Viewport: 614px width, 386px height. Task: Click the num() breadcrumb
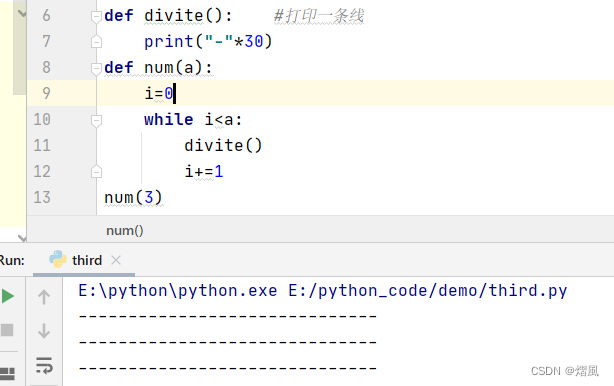125,231
